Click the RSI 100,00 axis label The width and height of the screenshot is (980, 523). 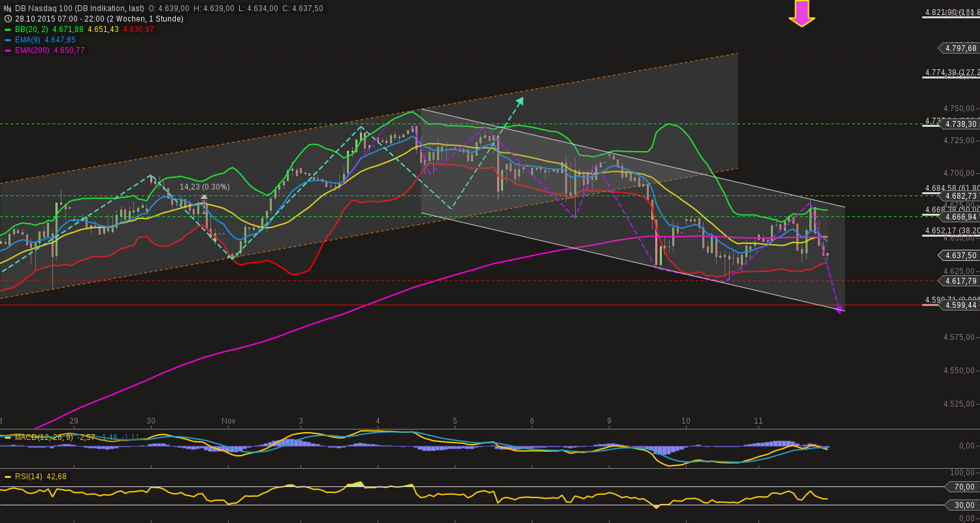tap(963, 472)
